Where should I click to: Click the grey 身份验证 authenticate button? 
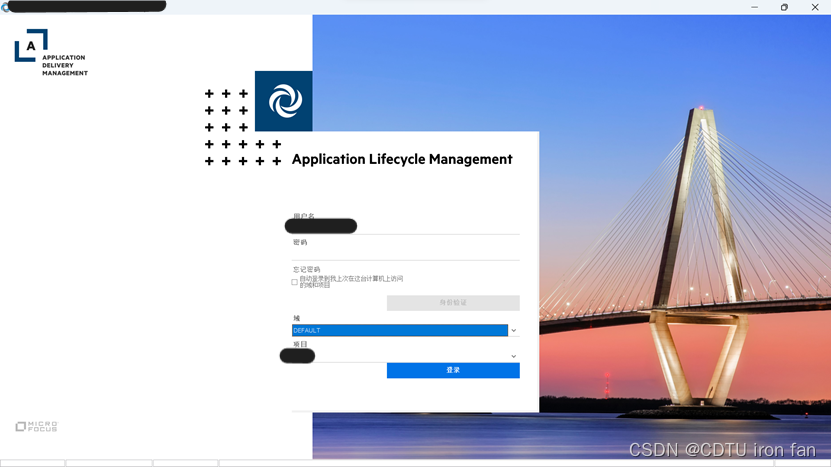point(453,303)
